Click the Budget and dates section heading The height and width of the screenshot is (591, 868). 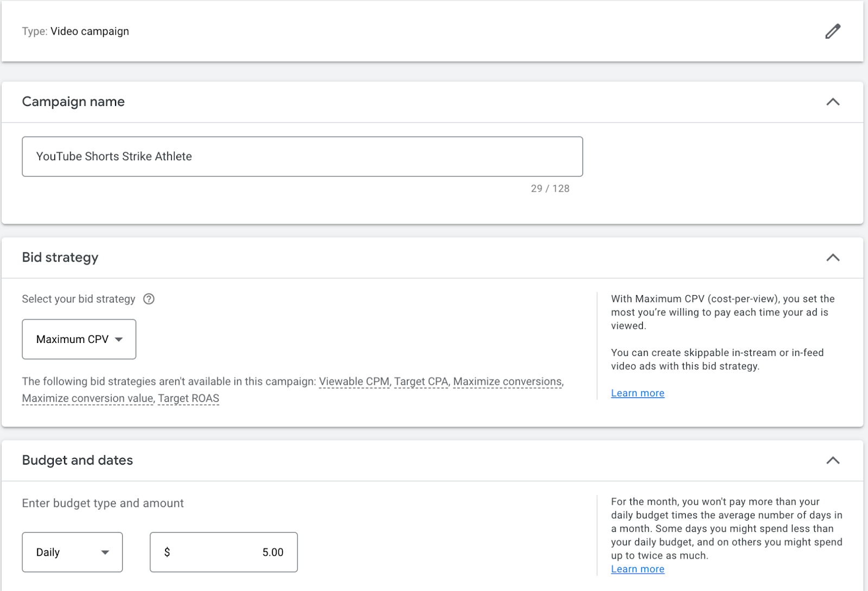pos(78,461)
